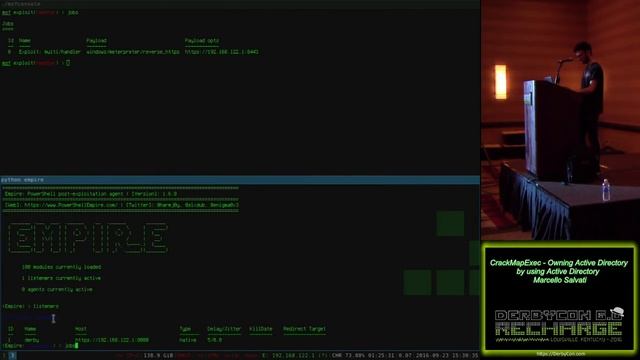The image size is (640, 360).
Task: Click 'windows/meterpreter/reverse_https' payload text in Jobs
Action: pyautogui.click(x=133, y=52)
